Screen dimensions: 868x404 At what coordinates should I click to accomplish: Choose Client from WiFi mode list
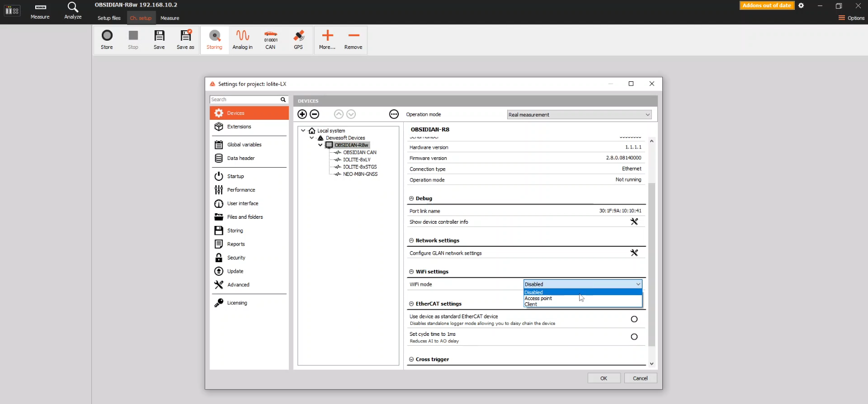pyautogui.click(x=583, y=304)
